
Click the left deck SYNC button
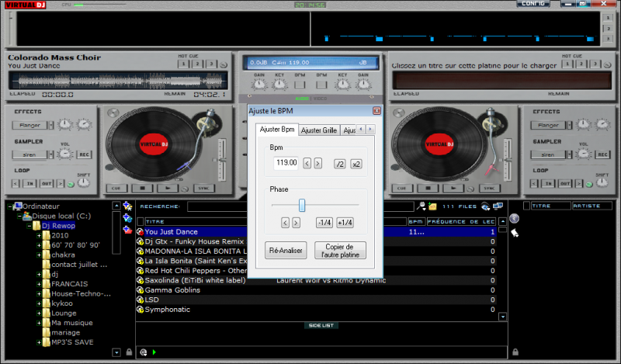pos(204,188)
